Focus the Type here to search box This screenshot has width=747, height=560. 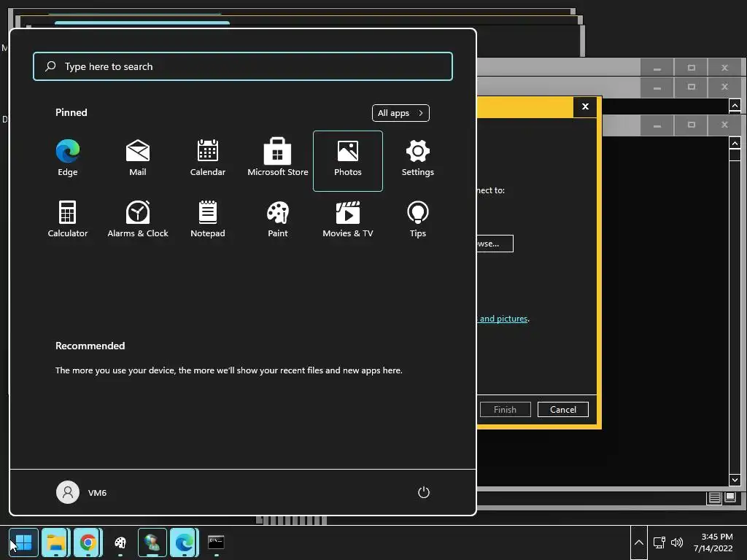point(243,66)
